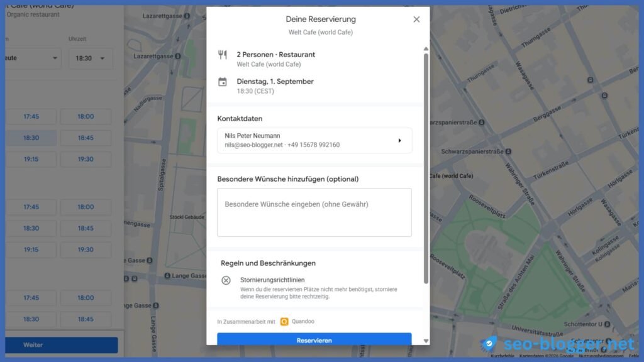The width and height of the screenshot is (644, 362).
Task: Select the 19:30 slot in the first time group
Action: point(86,159)
